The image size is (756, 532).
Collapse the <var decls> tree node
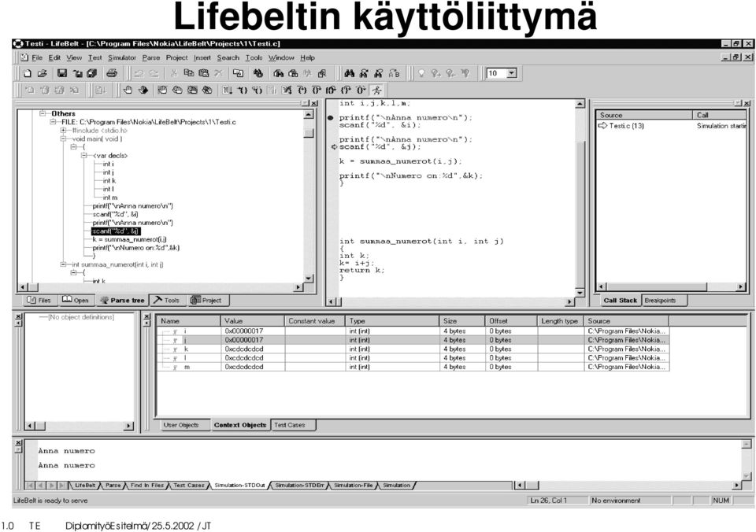pyautogui.click(x=84, y=156)
